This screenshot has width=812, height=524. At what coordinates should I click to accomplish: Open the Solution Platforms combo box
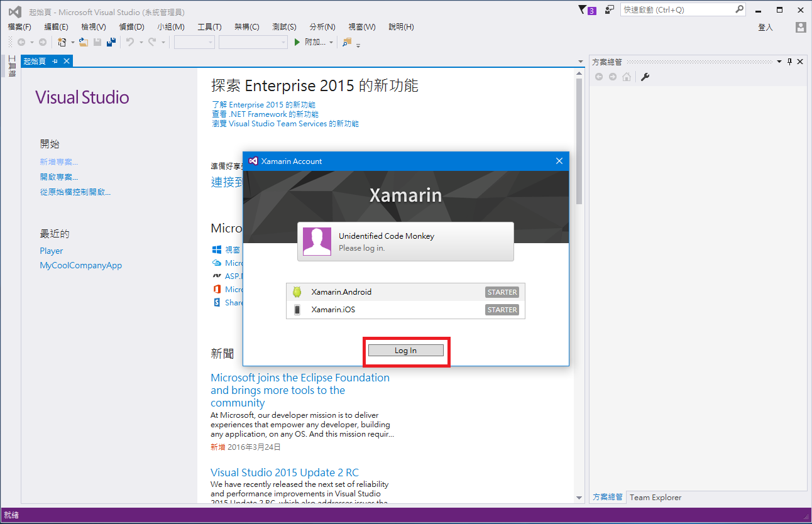pyautogui.click(x=253, y=42)
